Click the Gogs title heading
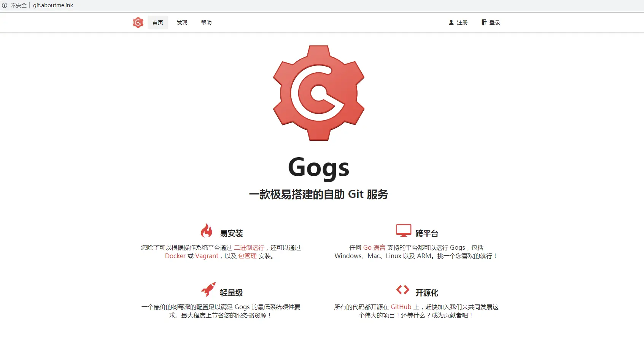Image resolution: width=644 pixels, height=341 pixels. tap(319, 167)
